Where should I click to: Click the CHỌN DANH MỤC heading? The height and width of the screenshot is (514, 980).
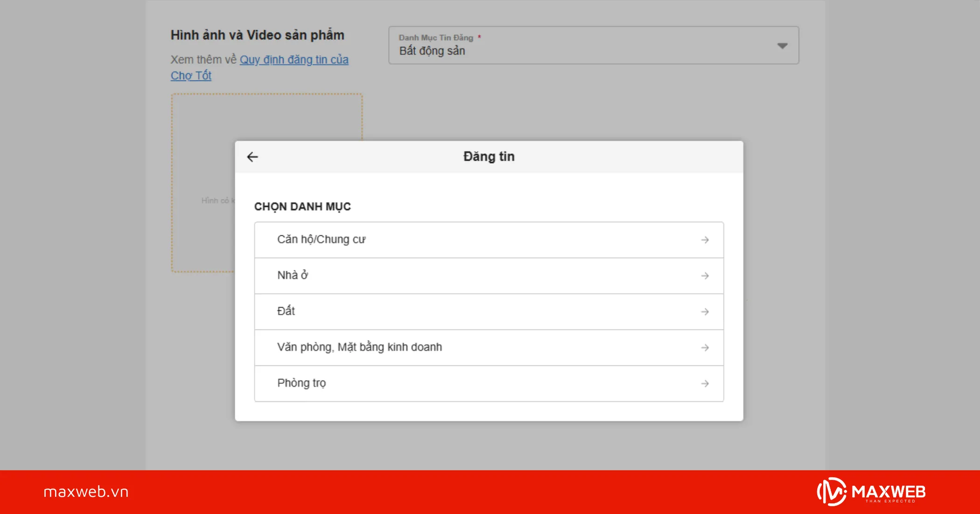point(302,207)
